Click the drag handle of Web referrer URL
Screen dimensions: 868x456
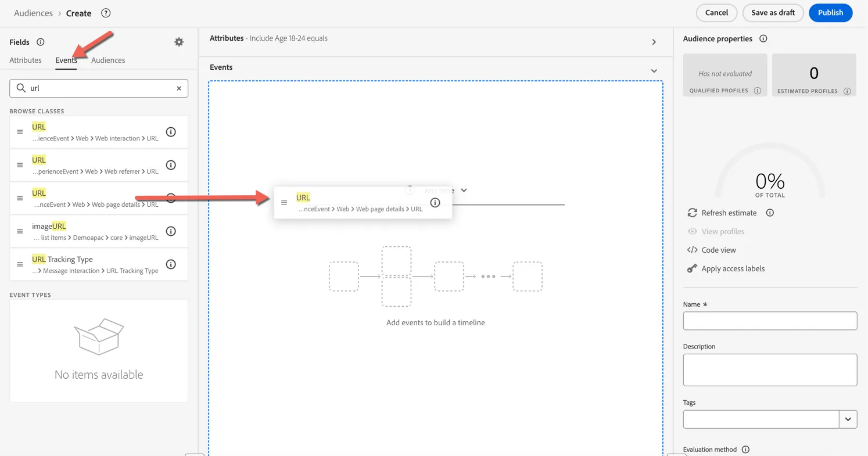click(x=20, y=165)
